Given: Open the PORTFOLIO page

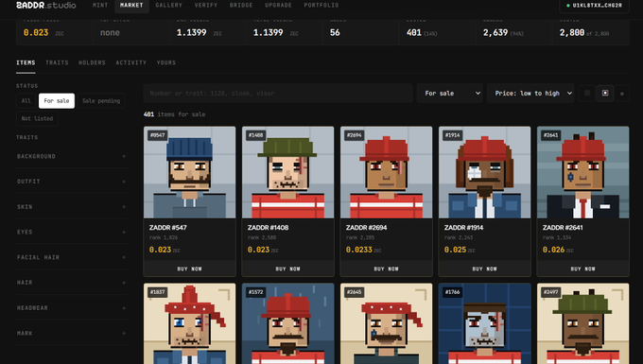Looking at the screenshot, I should [321, 6].
